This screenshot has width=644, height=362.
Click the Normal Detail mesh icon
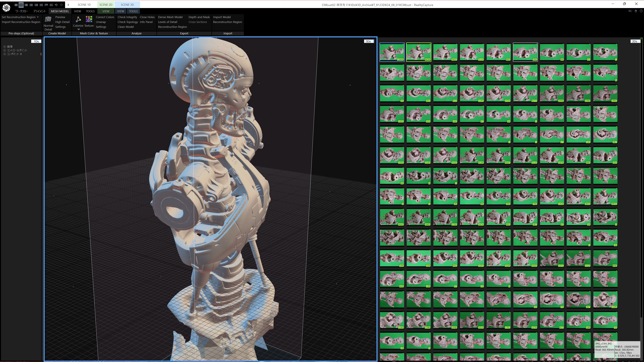click(48, 19)
